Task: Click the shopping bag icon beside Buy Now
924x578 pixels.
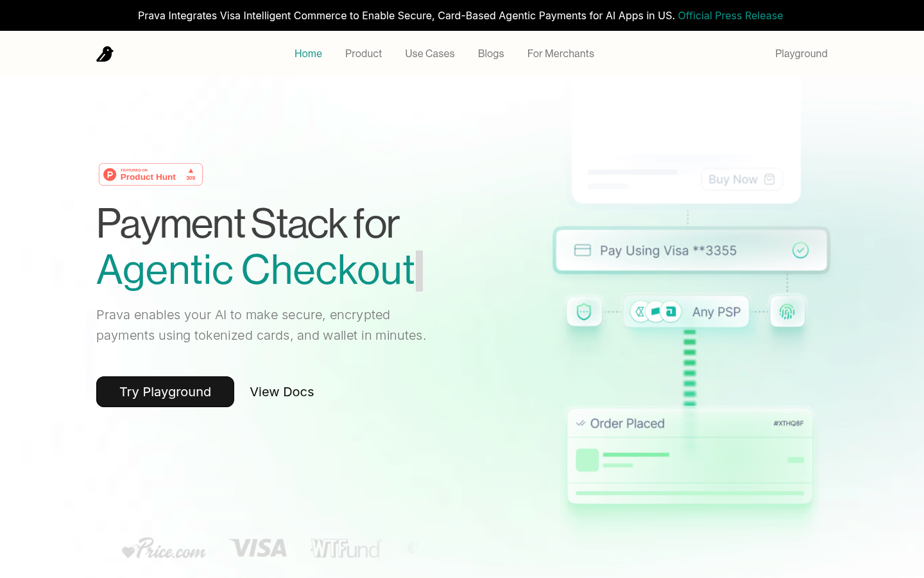Action: click(769, 179)
